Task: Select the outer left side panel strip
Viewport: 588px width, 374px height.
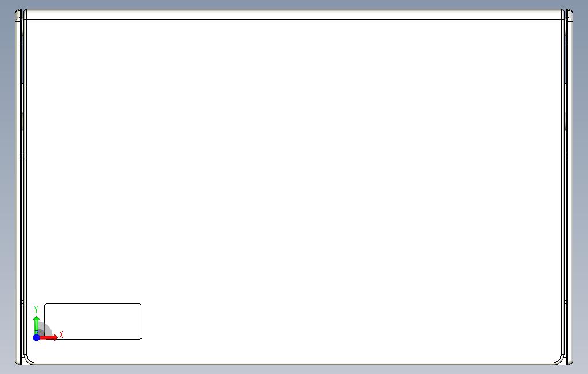Action: (x=18, y=188)
